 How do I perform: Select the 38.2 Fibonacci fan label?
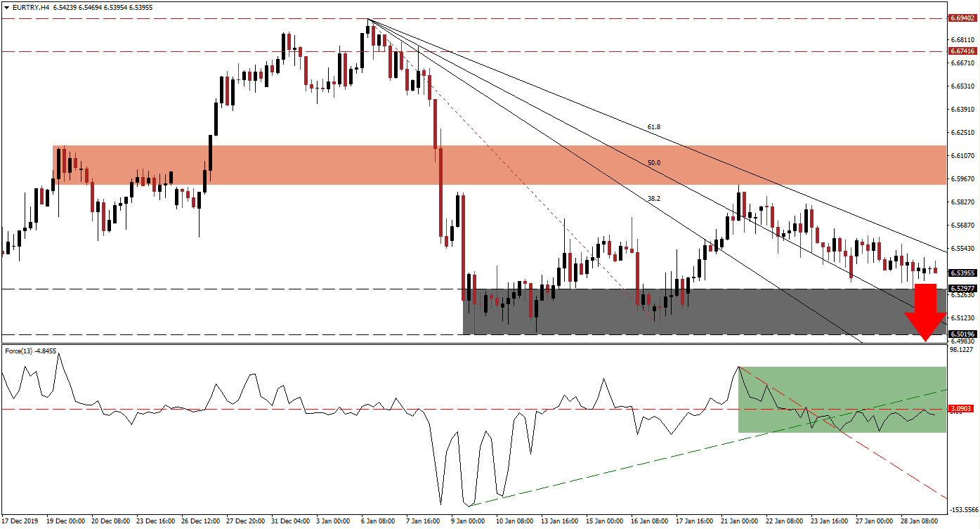[x=653, y=199]
